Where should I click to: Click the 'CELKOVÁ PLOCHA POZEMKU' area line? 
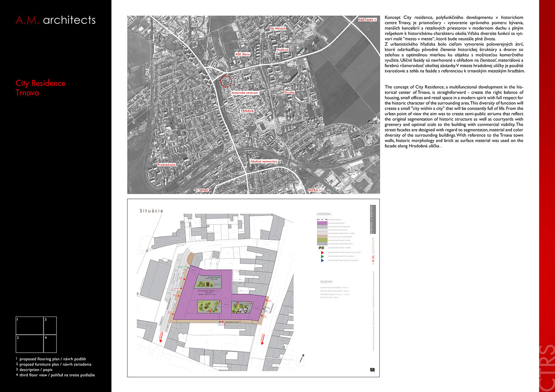(x=334, y=288)
